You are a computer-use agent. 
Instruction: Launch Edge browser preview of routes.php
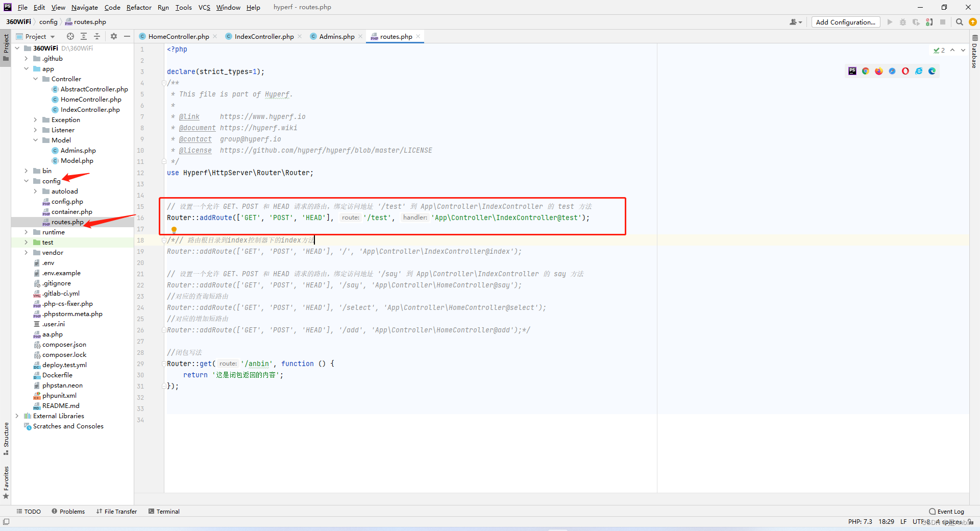(x=932, y=71)
